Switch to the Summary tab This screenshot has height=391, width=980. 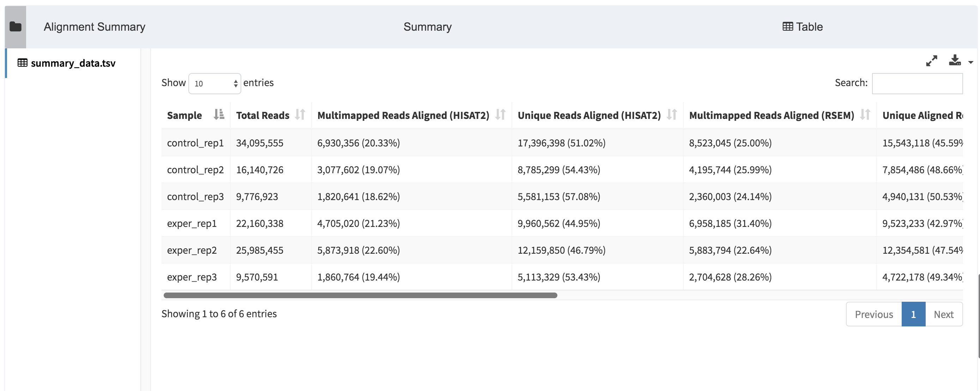point(427,27)
